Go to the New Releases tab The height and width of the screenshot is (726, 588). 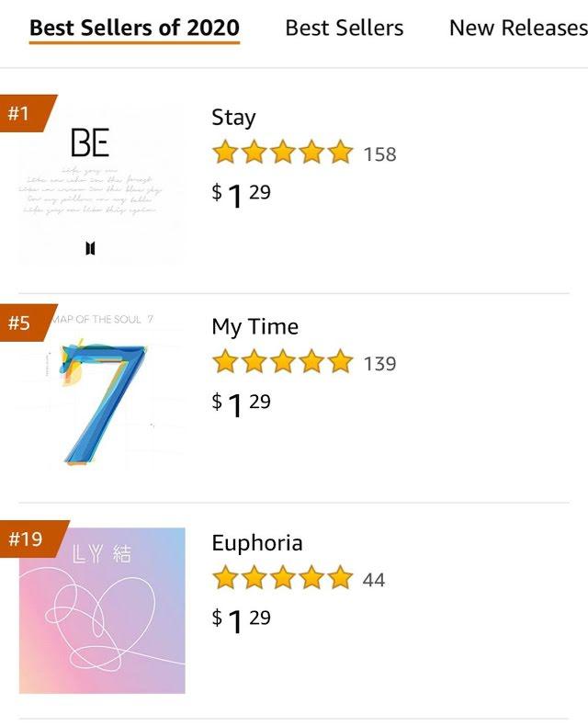(x=517, y=28)
